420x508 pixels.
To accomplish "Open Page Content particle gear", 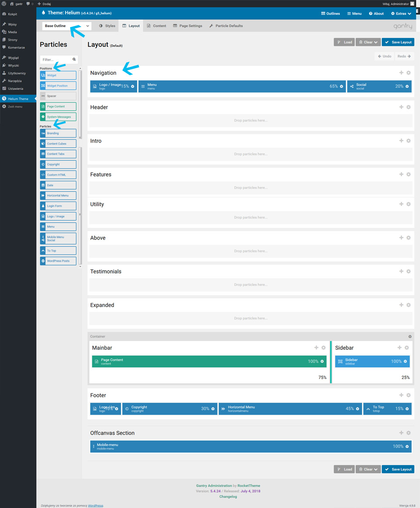I will coord(322,362).
